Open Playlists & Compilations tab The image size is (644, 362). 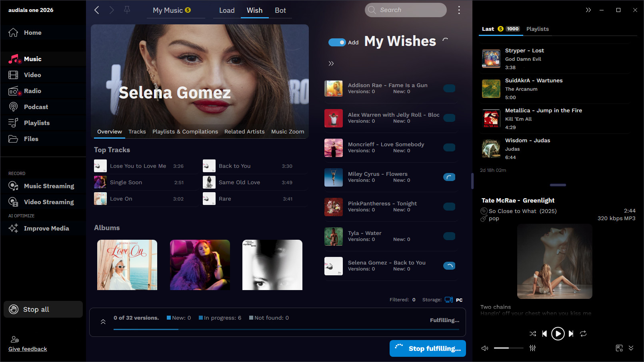point(185,131)
